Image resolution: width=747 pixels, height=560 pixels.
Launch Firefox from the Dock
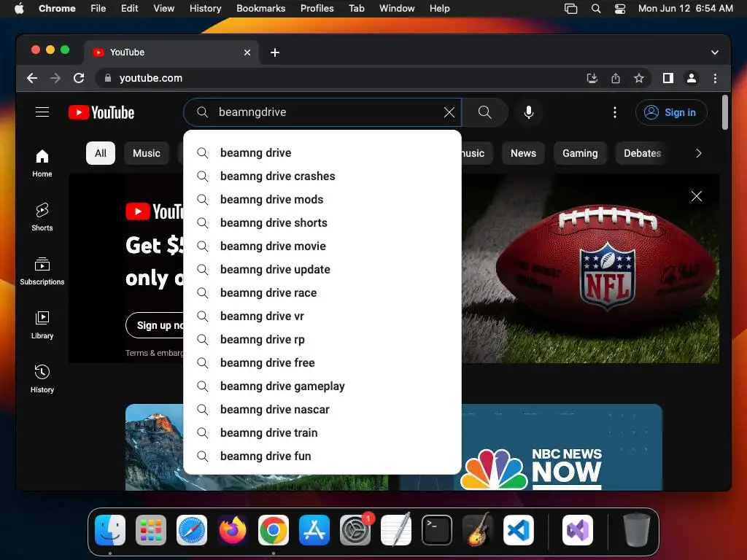click(x=233, y=529)
